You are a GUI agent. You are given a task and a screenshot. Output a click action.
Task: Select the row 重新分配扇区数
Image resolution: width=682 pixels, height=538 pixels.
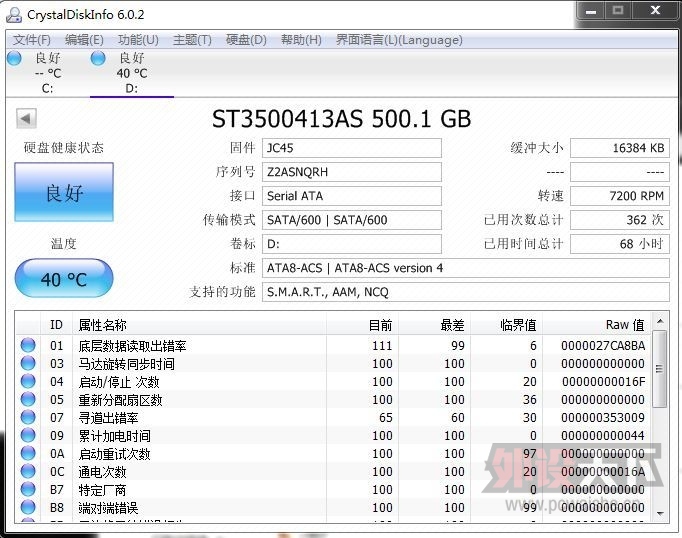click(x=334, y=399)
